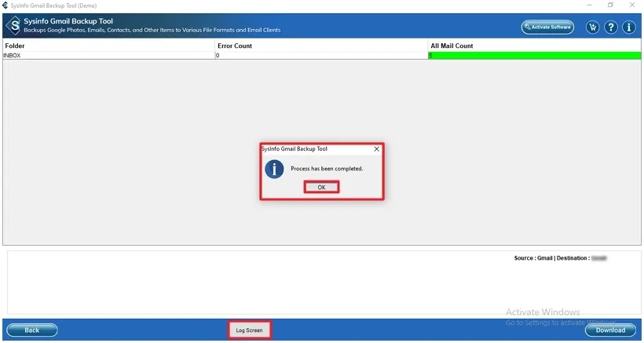Open the Help question mark icon
Viewport: 644px width, 343px height.
pos(611,27)
